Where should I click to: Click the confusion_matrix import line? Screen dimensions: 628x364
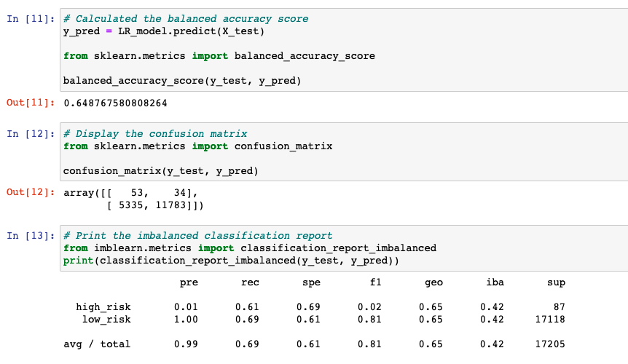198,146
